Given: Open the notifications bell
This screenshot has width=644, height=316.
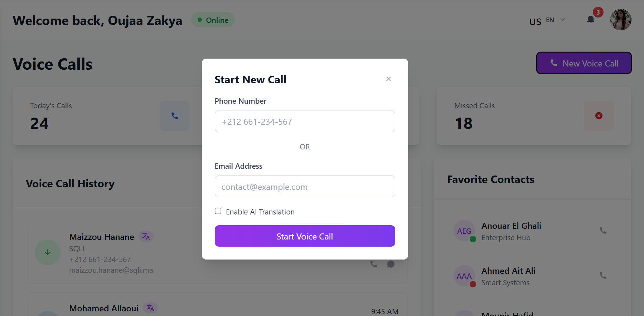Looking at the screenshot, I should coord(591,20).
